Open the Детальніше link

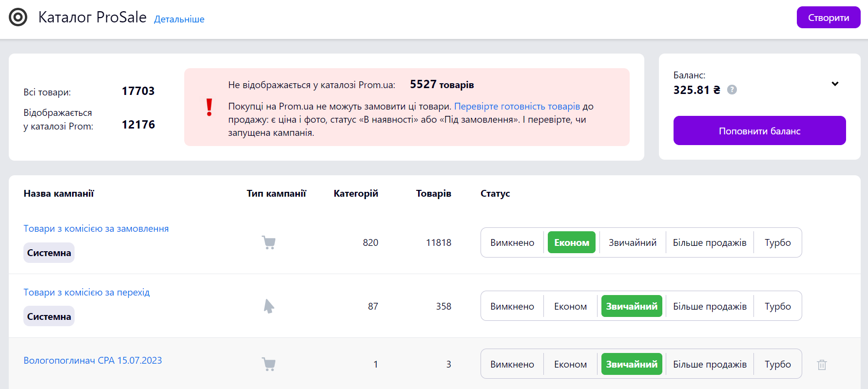coord(179,19)
